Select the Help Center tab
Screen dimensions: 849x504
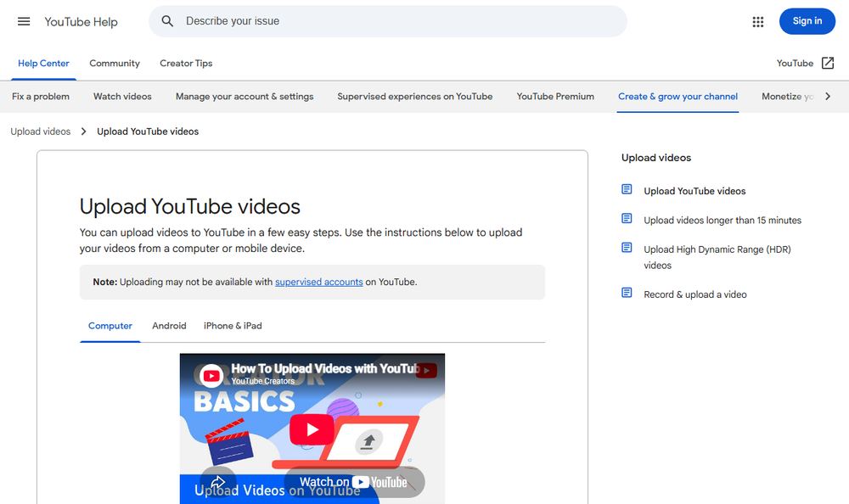[x=43, y=64]
